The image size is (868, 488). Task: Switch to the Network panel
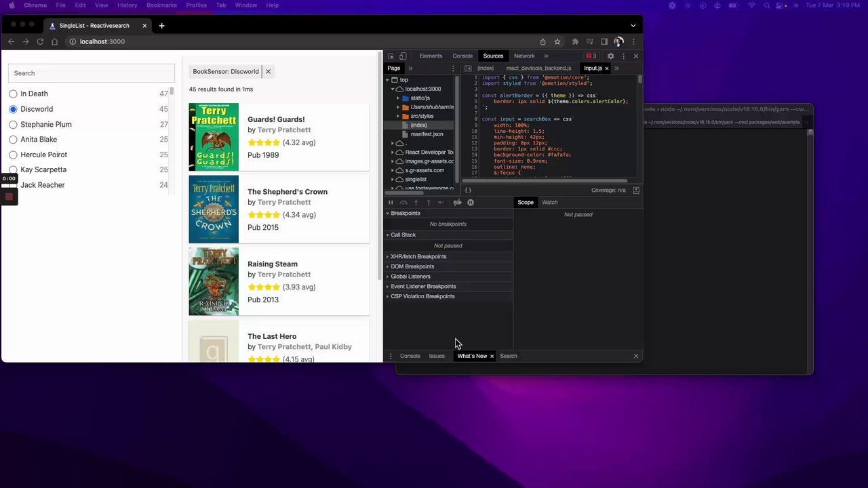[524, 56]
